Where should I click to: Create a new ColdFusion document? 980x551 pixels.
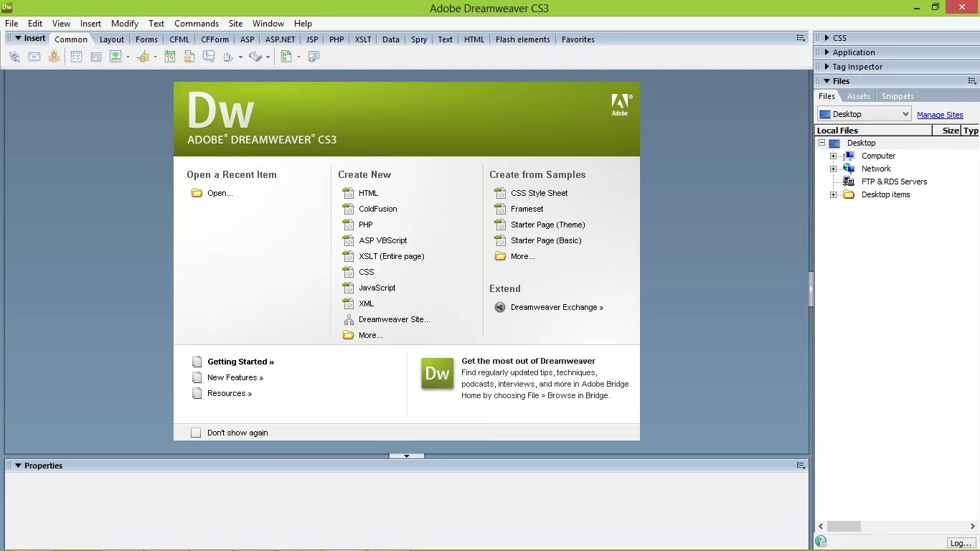[378, 209]
